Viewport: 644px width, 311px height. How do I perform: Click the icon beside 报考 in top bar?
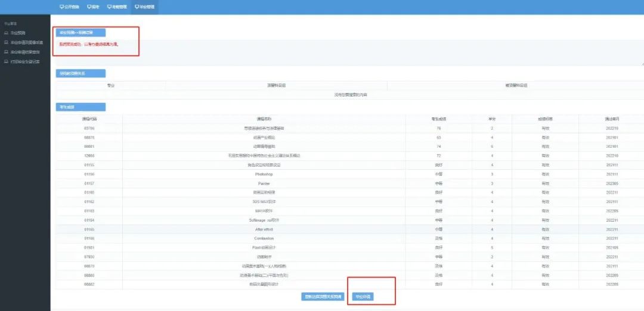point(89,7)
